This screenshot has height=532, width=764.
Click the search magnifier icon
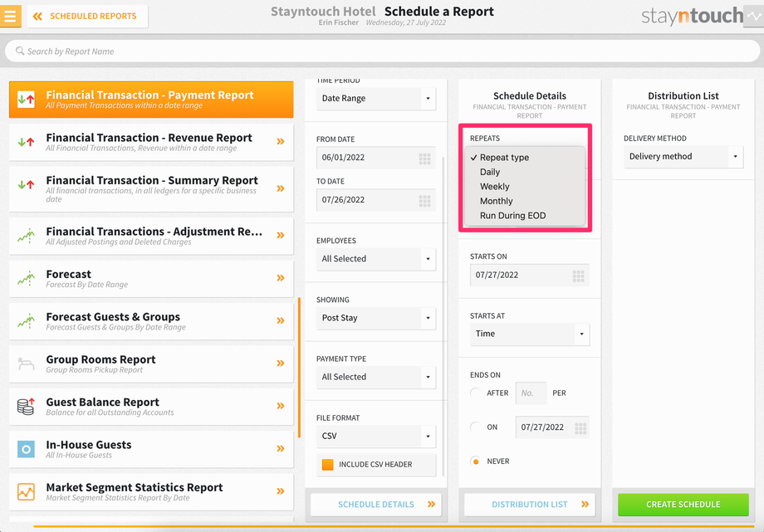19,51
